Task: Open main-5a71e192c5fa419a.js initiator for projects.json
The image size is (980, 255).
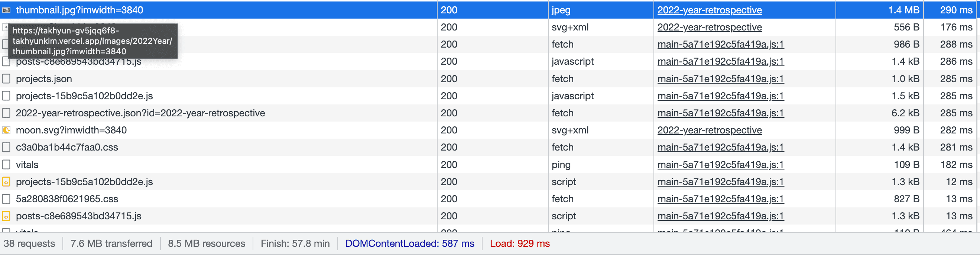Action: [721, 79]
